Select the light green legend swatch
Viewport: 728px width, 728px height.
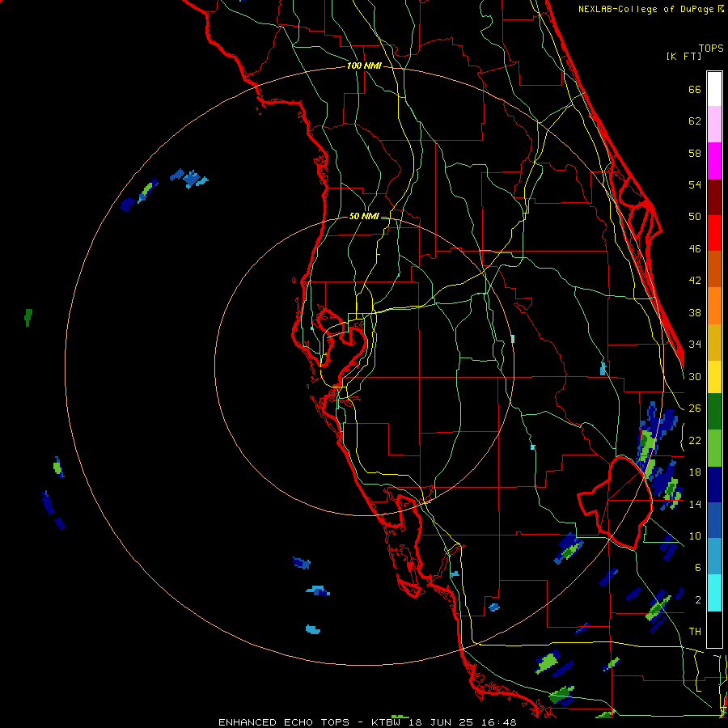tap(714, 448)
